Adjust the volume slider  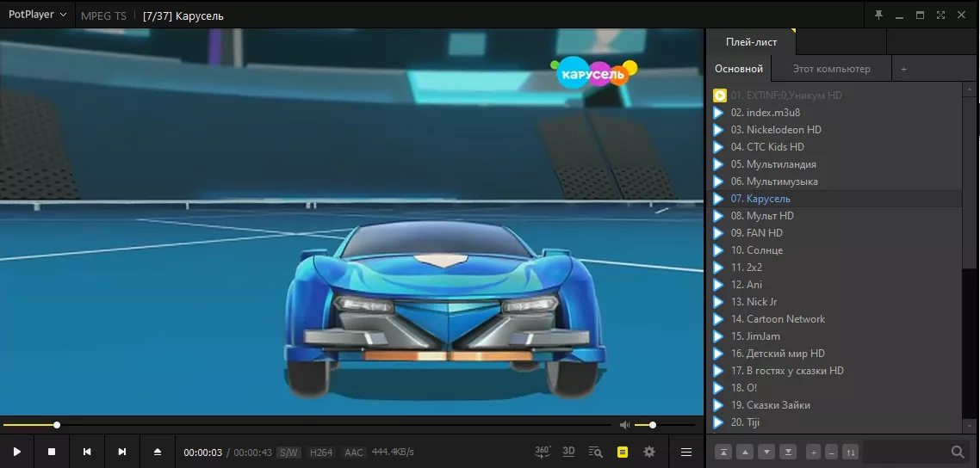[x=664, y=425]
